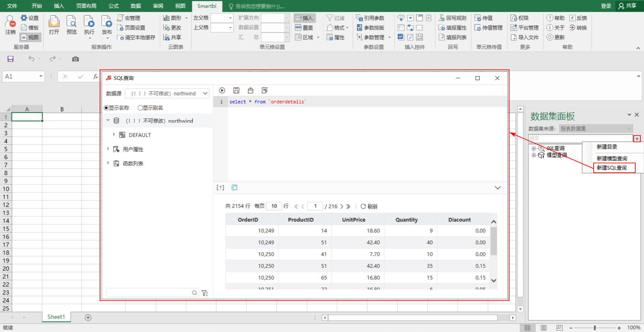Open the 设置 settings gear in ribbon
Screen dimensions: 644x332
point(30,18)
